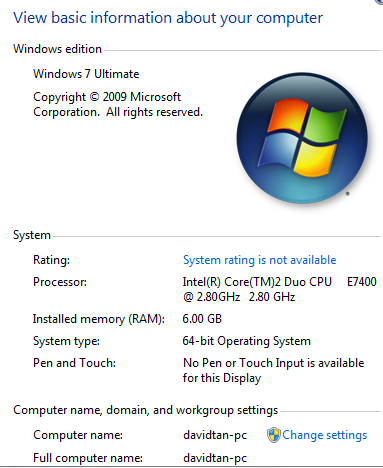The image size is (383, 468).
Task: Click the Windows edition section header
Action: (x=57, y=49)
